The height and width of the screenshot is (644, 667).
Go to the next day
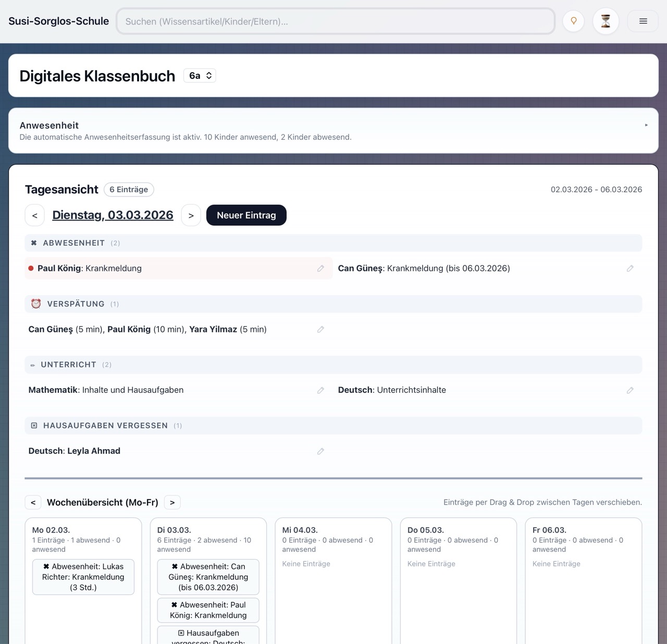[191, 215]
